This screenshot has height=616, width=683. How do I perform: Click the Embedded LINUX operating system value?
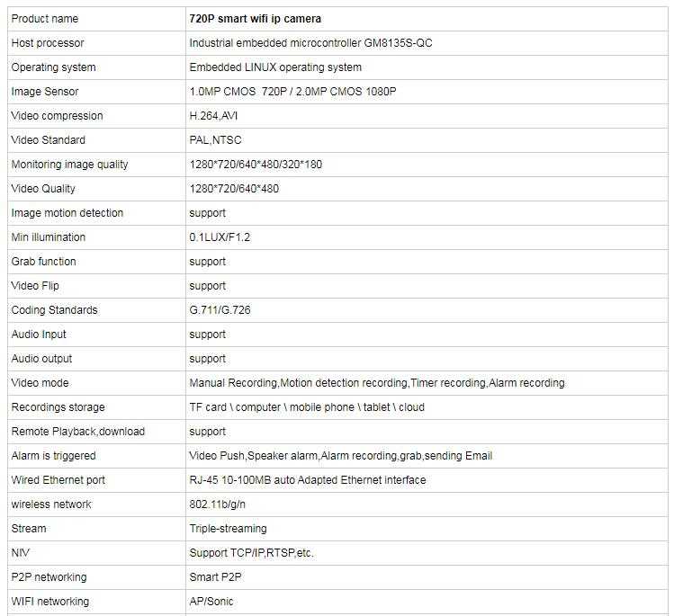tap(275, 67)
